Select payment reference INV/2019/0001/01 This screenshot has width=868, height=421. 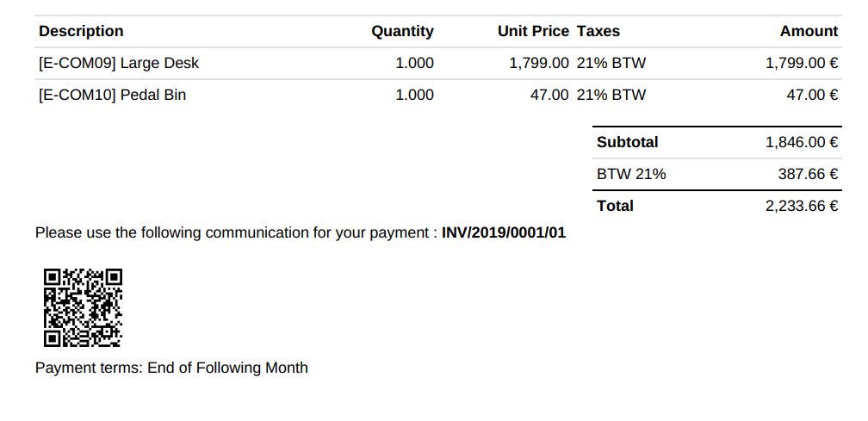coord(504,232)
